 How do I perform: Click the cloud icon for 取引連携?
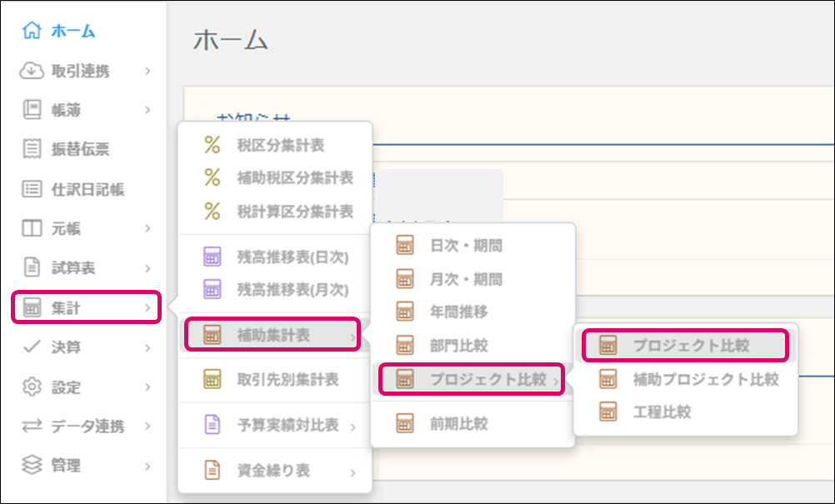(x=32, y=71)
